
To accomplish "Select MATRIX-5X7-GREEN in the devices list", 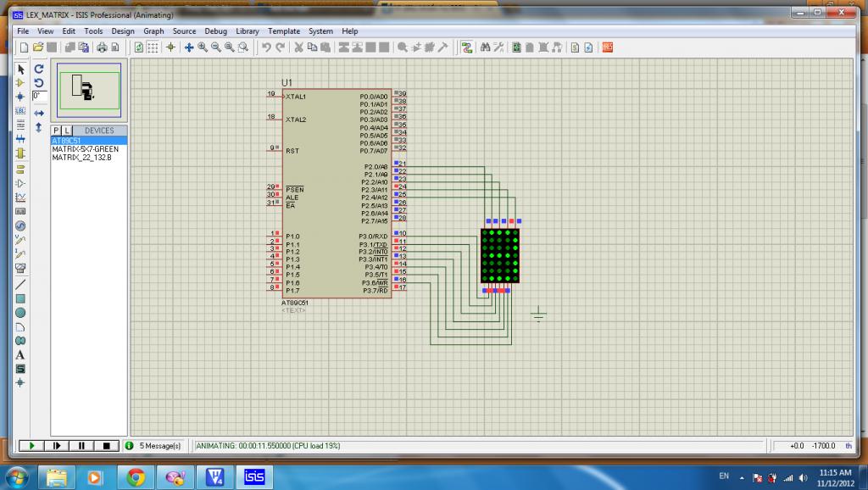I will tap(85, 149).
